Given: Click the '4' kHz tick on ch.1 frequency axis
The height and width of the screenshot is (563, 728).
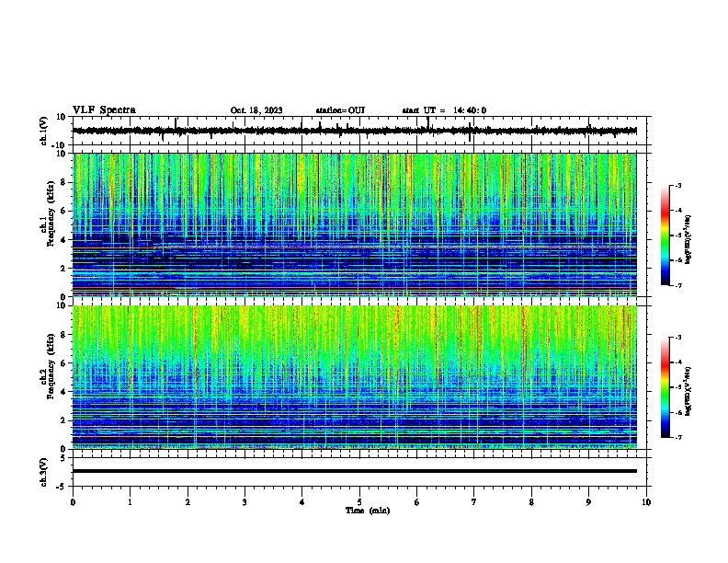Looking at the screenshot, I should [x=63, y=240].
